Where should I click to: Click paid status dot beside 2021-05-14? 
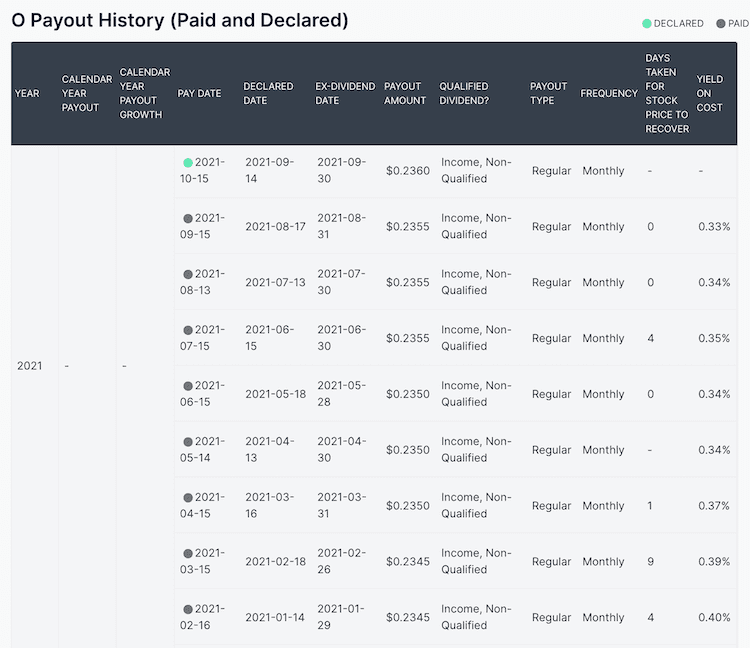[x=188, y=442]
